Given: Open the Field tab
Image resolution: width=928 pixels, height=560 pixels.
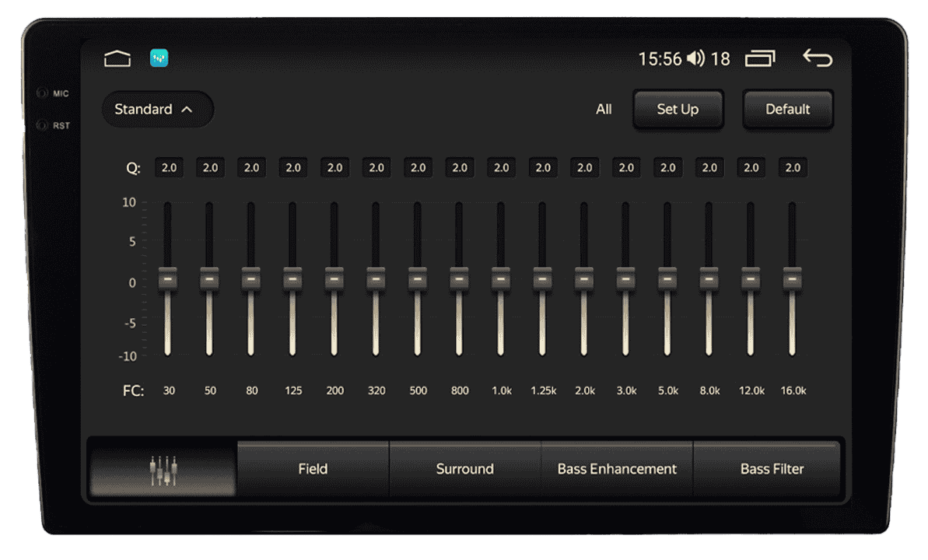Looking at the screenshot, I should pyautogui.click(x=313, y=469).
